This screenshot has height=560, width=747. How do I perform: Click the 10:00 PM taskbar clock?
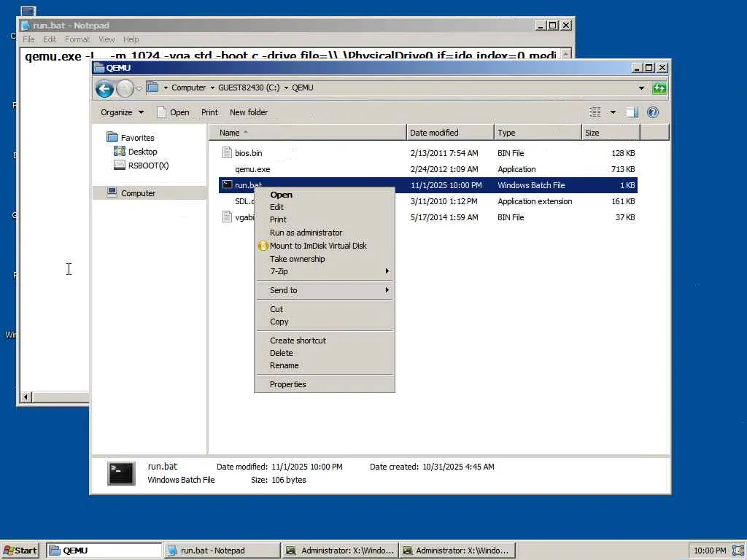710,551
